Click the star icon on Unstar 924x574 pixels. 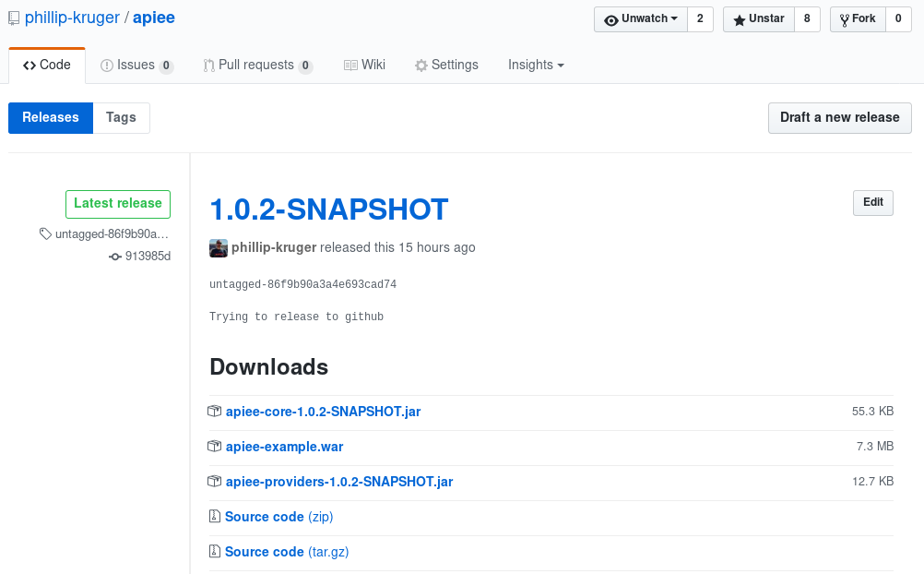tap(739, 20)
